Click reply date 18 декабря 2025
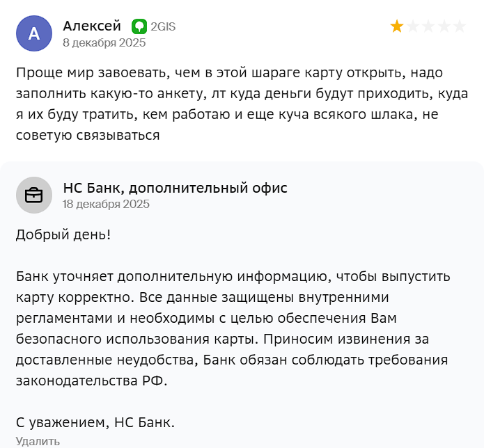This screenshot has width=484, height=448. coord(106,205)
